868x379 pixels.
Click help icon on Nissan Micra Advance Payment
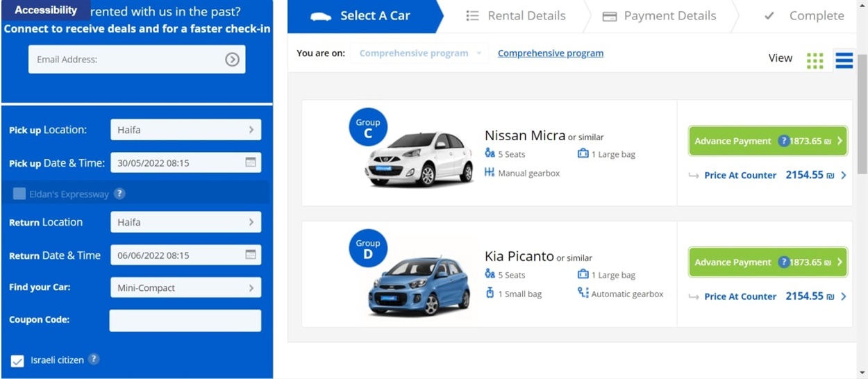pyautogui.click(x=784, y=141)
